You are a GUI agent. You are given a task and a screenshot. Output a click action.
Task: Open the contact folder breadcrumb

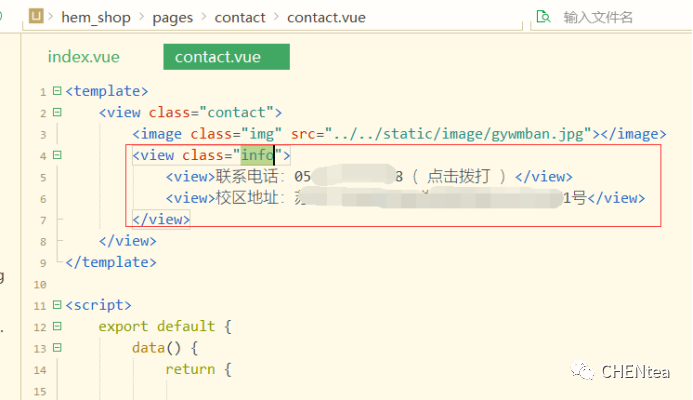click(240, 17)
